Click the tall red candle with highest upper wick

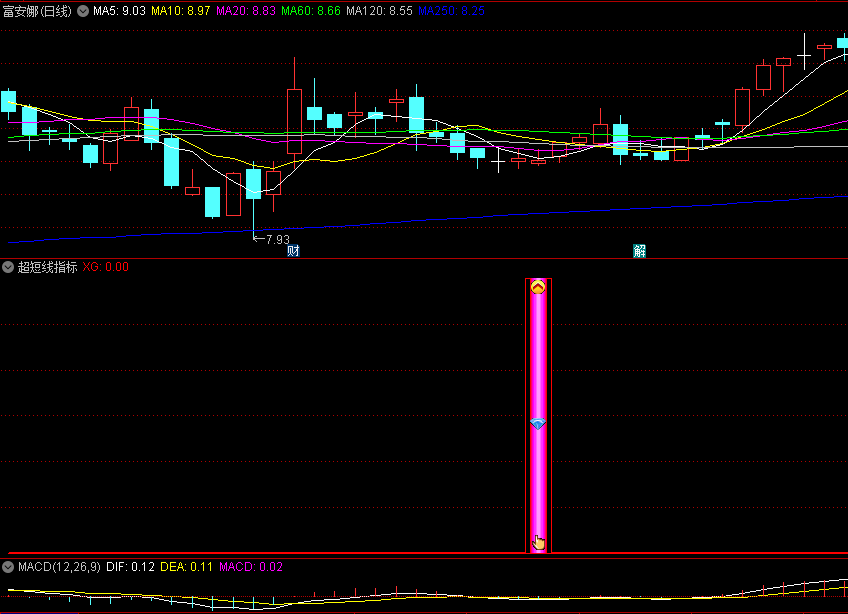point(294,122)
